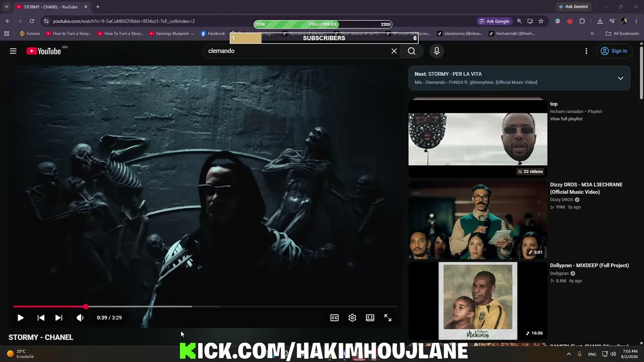This screenshot has height=362, width=644.
Task: Open the elaramonra TikTok bookmark
Action: (459, 34)
